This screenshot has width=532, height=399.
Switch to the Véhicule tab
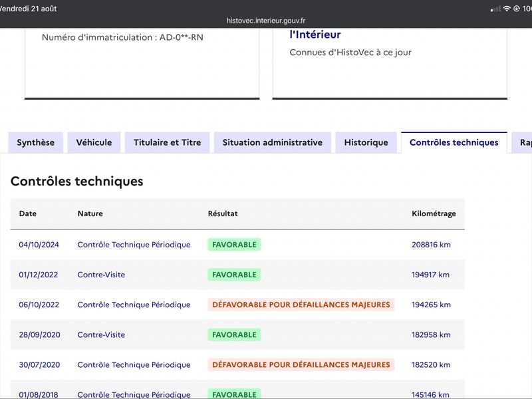coord(94,142)
